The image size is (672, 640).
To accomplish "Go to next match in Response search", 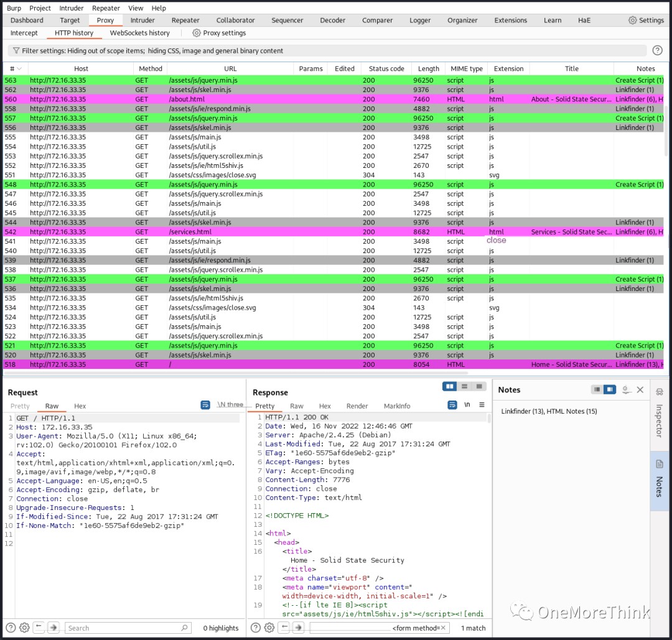I will pos(298,628).
